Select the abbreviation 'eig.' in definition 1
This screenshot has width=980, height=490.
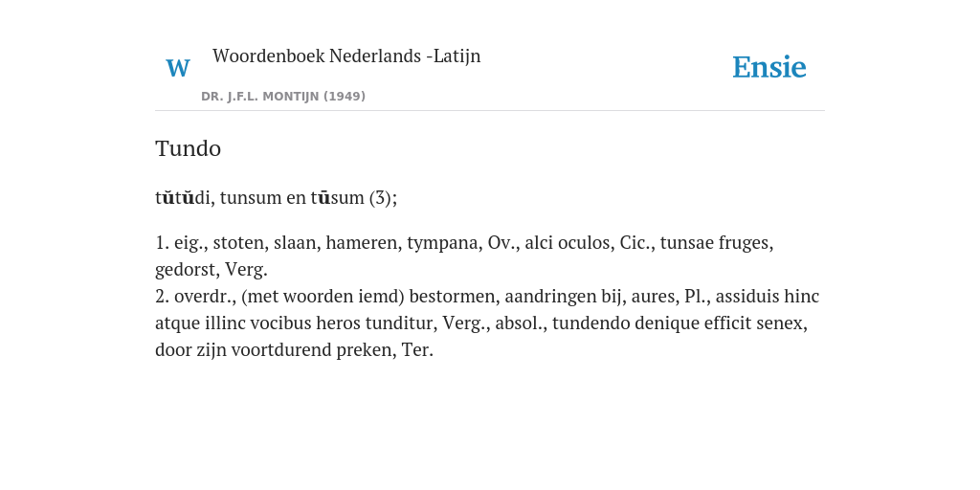click(x=190, y=242)
